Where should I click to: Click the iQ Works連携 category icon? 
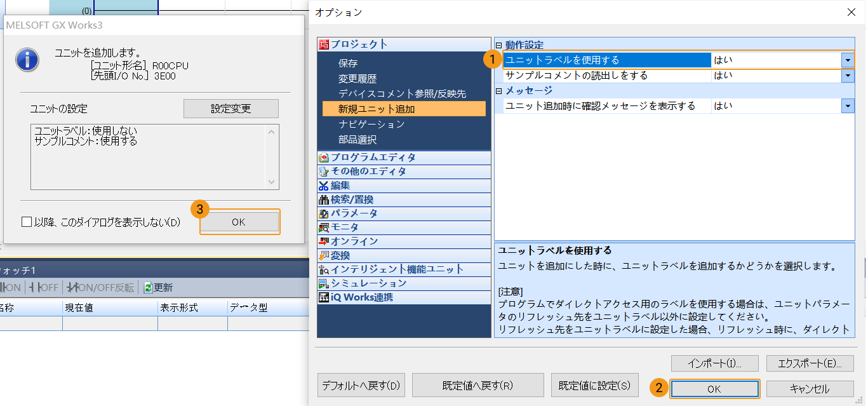pos(324,297)
